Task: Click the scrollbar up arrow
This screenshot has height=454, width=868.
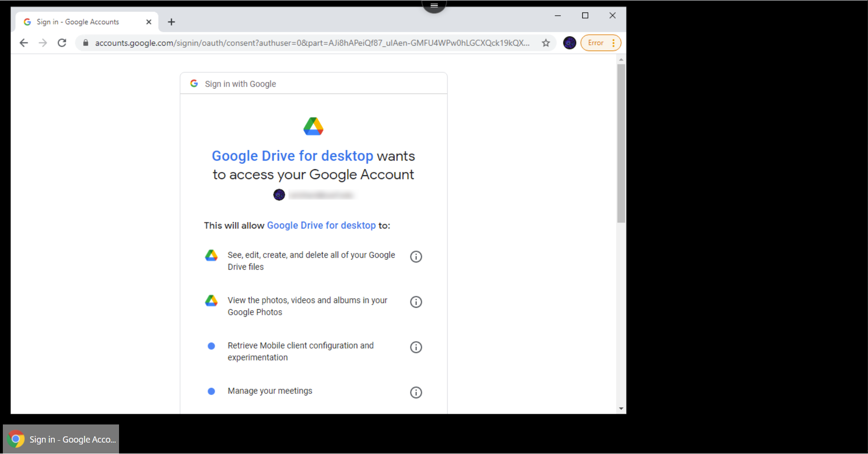Action: (x=621, y=60)
